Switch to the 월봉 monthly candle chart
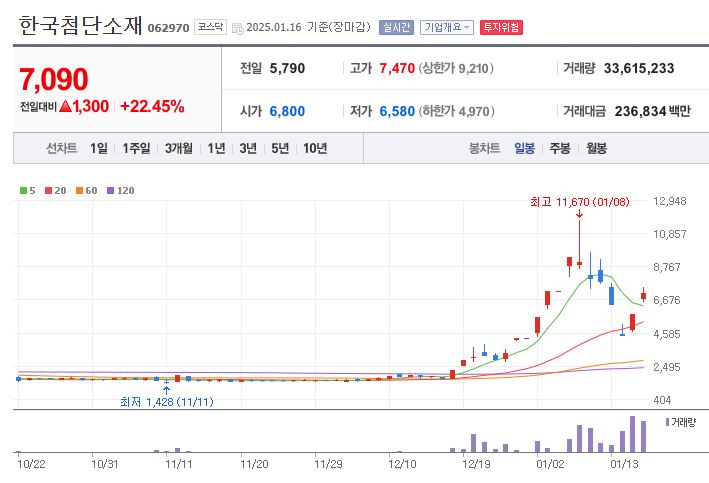The width and height of the screenshot is (709, 483). pyautogui.click(x=596, y=148)
